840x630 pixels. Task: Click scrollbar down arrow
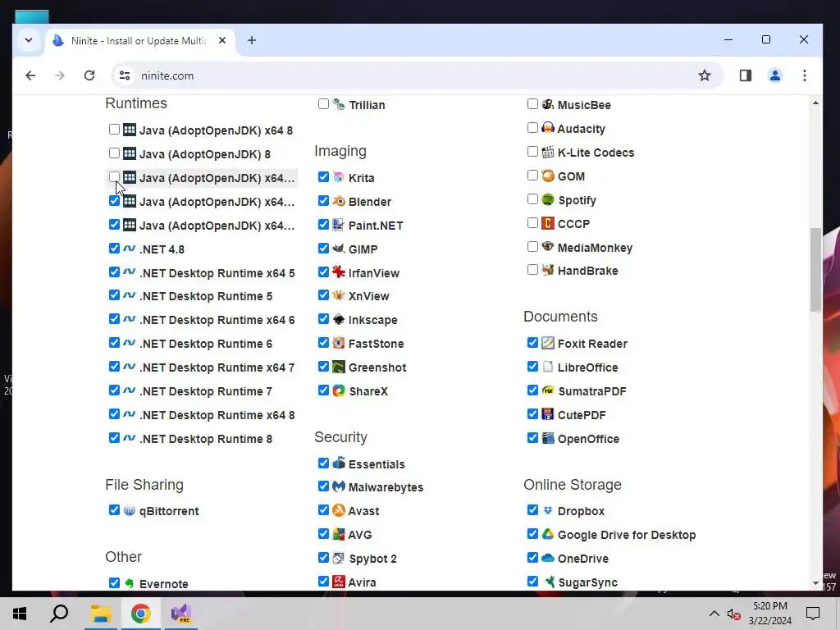815,583
